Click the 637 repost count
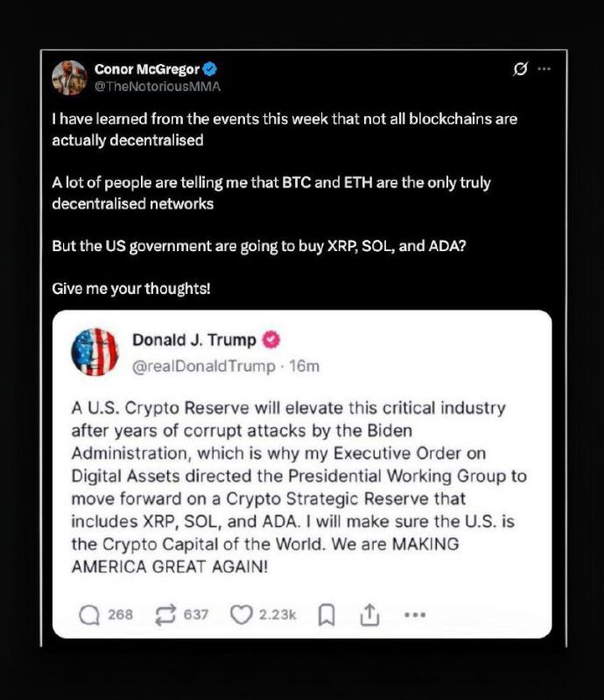This screenshot has width=604, height=700. click(x=195, y=615)
